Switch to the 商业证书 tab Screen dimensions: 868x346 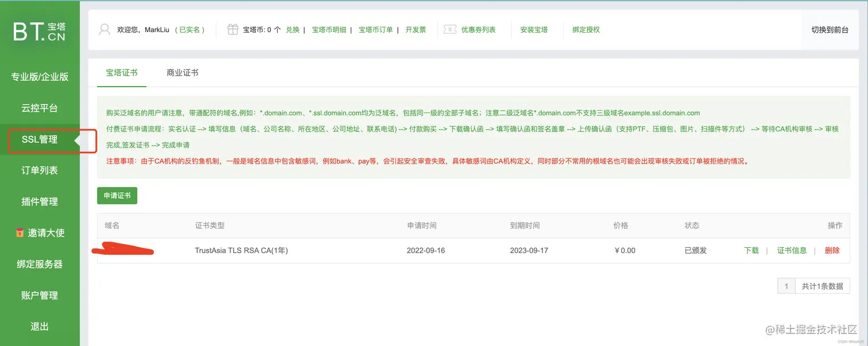tap(182, 73)
